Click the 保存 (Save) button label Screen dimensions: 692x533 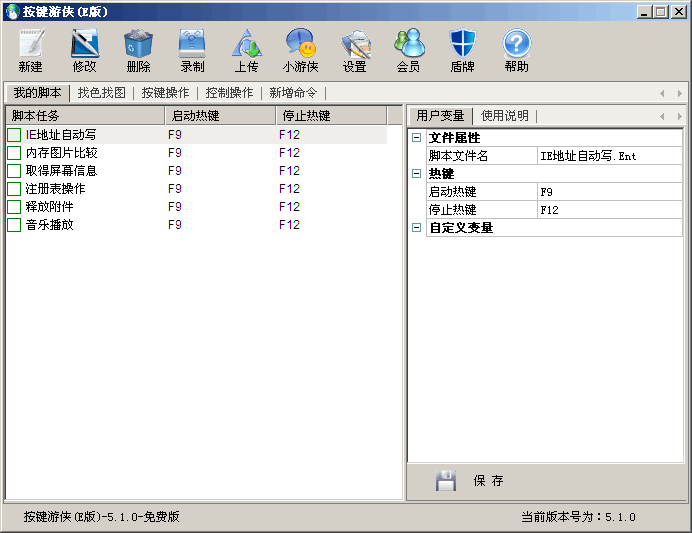tap(489, 480)
